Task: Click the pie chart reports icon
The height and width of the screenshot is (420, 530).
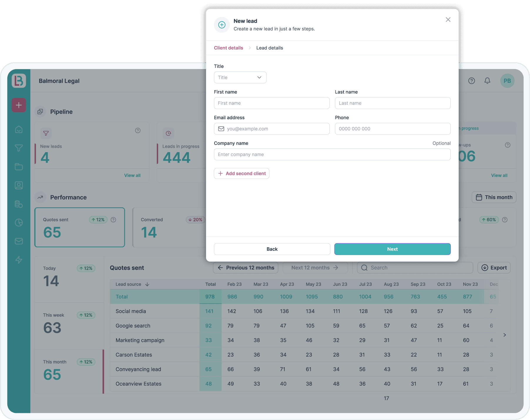Action: [19, 223]
